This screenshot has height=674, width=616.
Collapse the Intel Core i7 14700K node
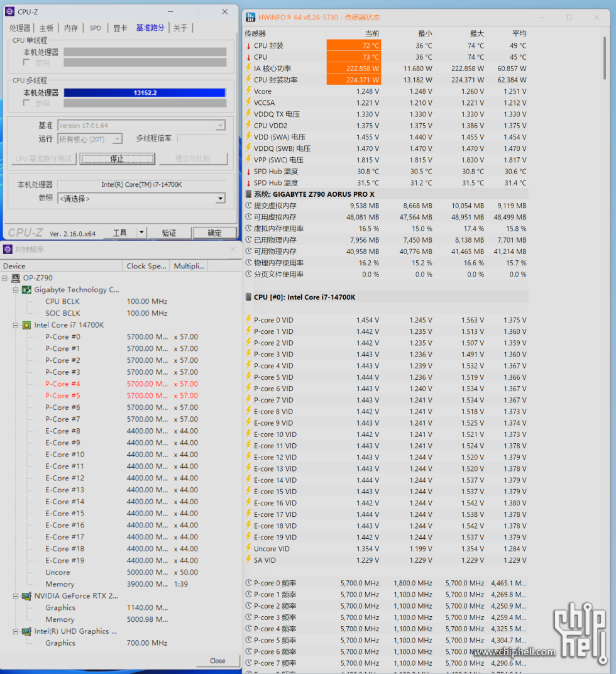(16, 325)
